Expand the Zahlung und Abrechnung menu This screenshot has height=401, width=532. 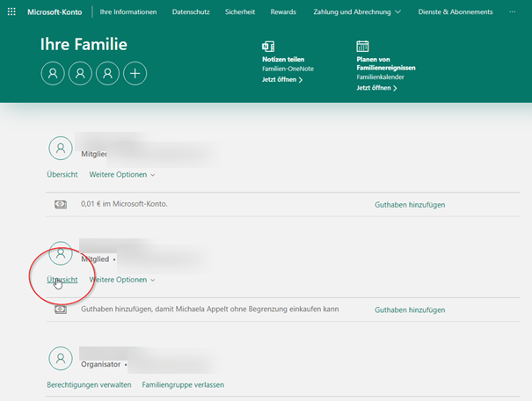pyautogui.click(x=357, y=12)
